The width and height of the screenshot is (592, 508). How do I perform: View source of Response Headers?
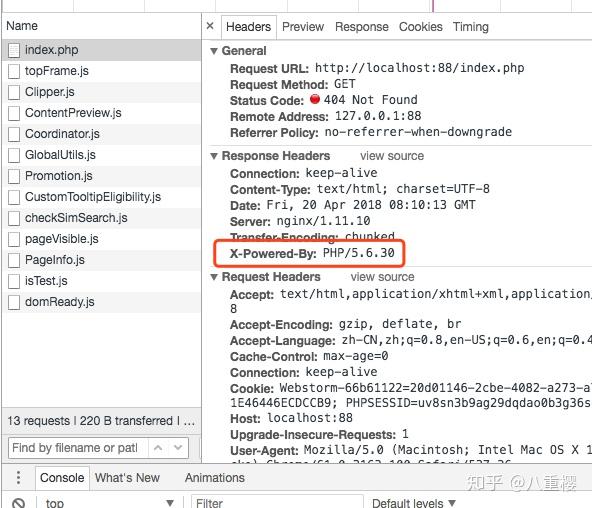pos(392,155)
